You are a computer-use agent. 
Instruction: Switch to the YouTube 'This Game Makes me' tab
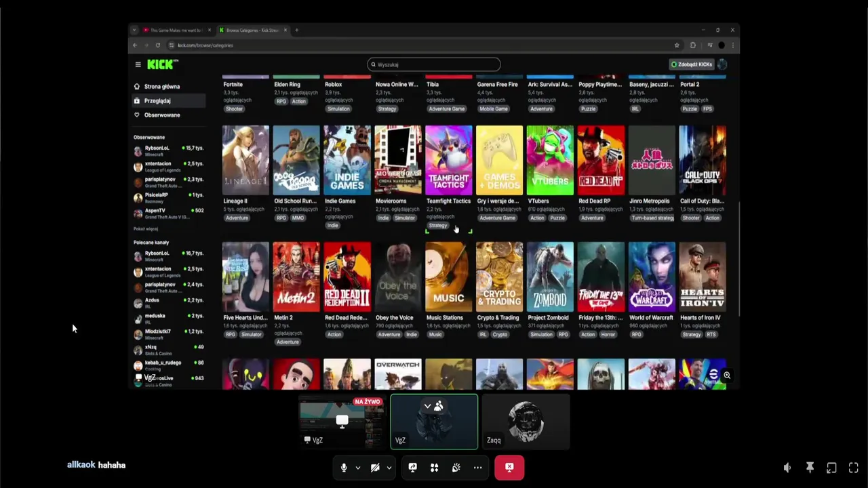click(x=176, y=30)
